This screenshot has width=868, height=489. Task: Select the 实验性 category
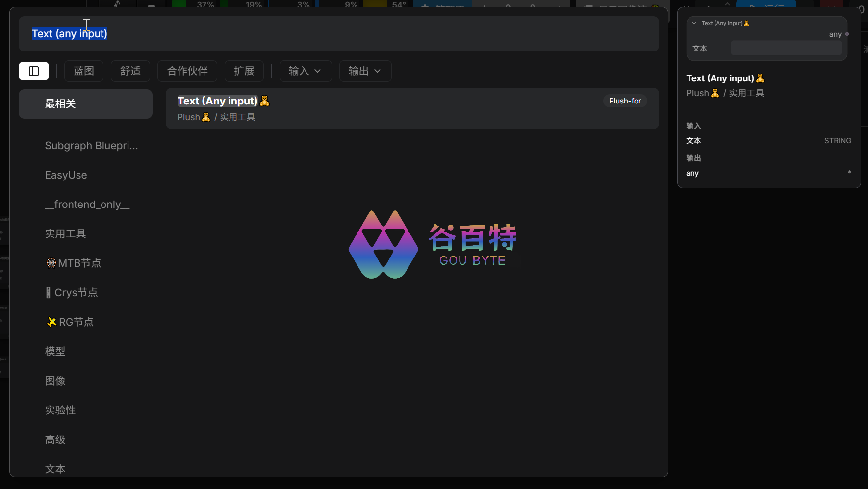85,411
